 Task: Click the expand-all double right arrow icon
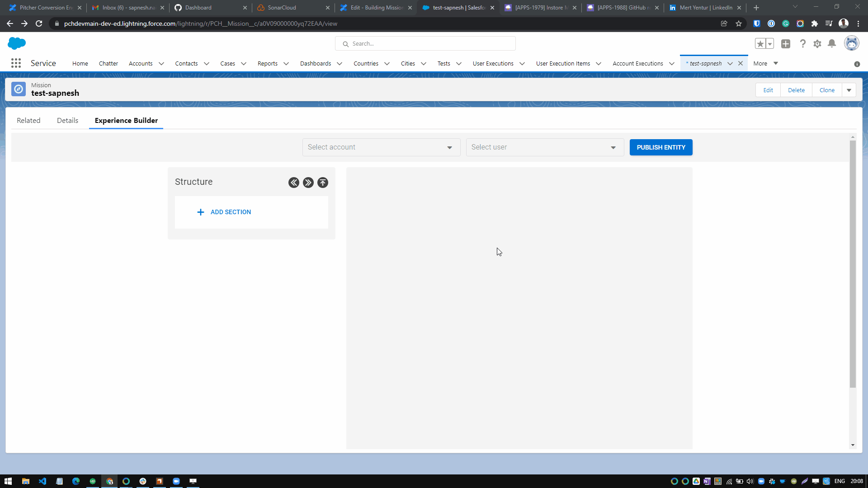coord(308,183)
